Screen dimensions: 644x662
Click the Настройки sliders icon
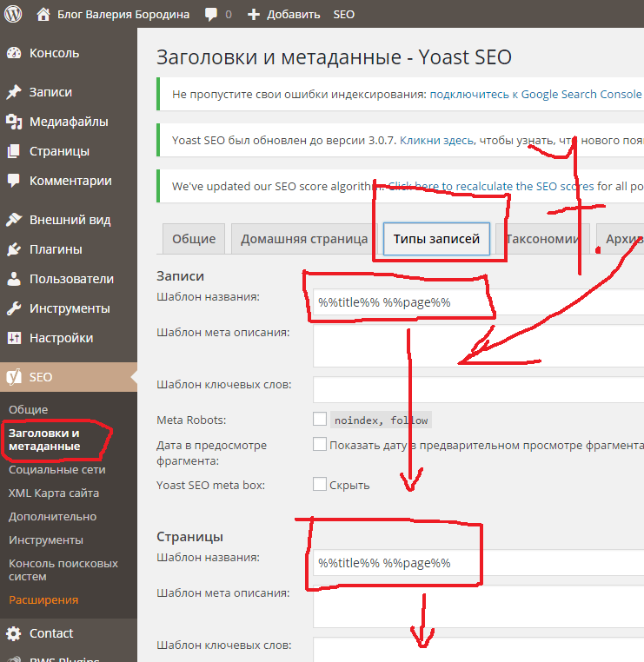(x=14, y=338)
